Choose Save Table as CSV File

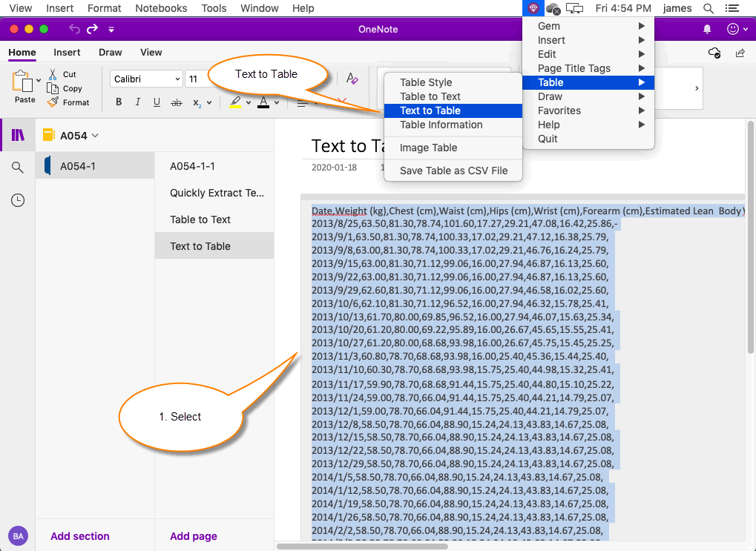click(453, 171)
